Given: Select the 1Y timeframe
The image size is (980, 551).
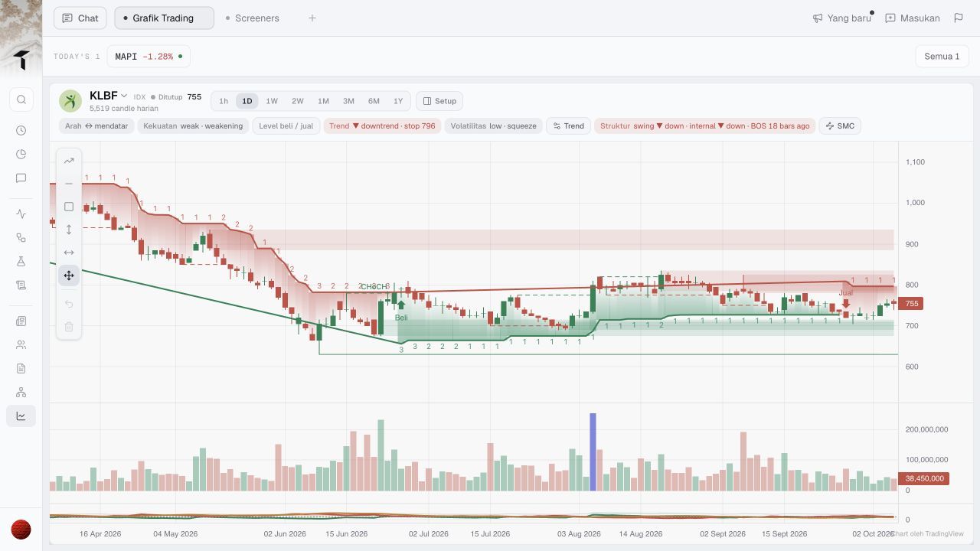Looking at the screenshot, I should (x=398, y=101).
